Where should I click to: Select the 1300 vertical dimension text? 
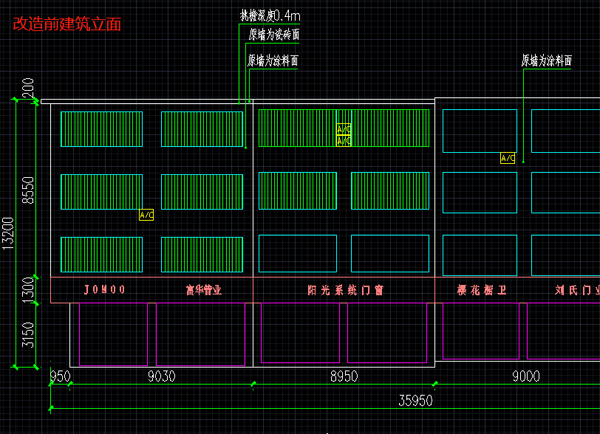29,290
